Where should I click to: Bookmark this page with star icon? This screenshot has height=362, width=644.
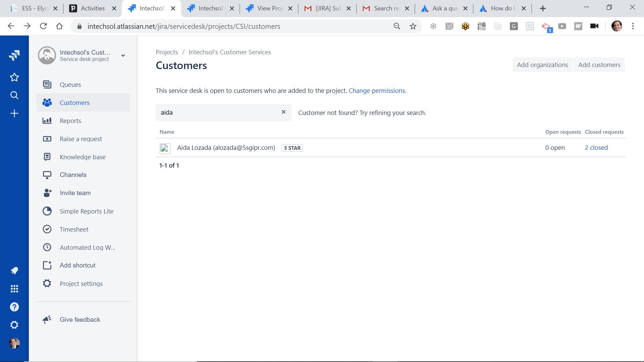[413, 26]
